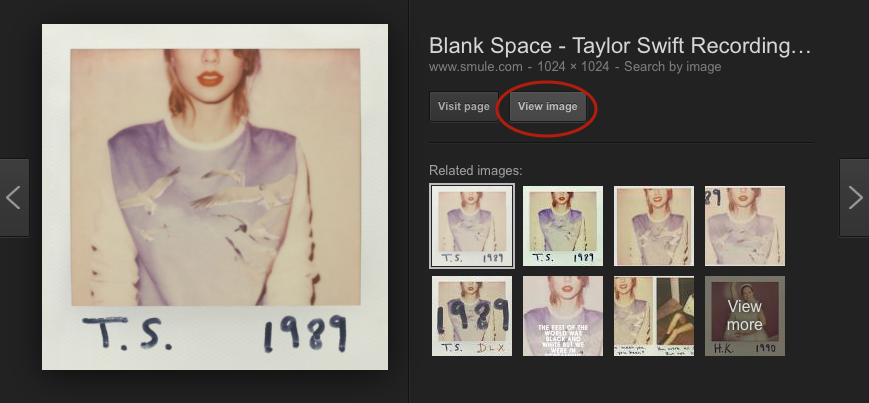Select the thumbnail with white lyric text
869x403 pixels.
point(563,316)
